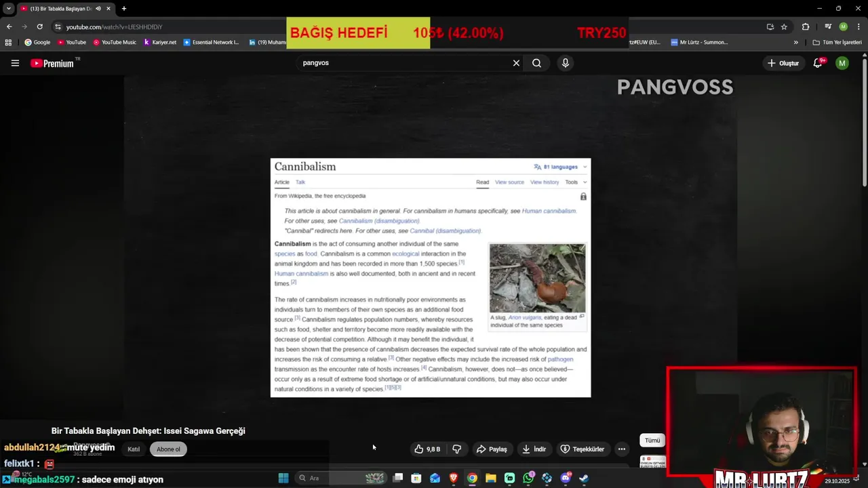Share the video via Paylaş
This screenshot has height=488, width=868.
pos(492,449)
